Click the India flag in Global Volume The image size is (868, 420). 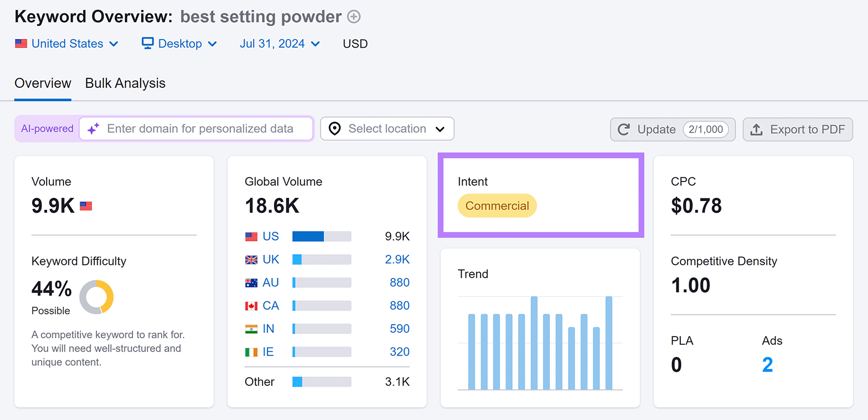click(x=251, y=329)
